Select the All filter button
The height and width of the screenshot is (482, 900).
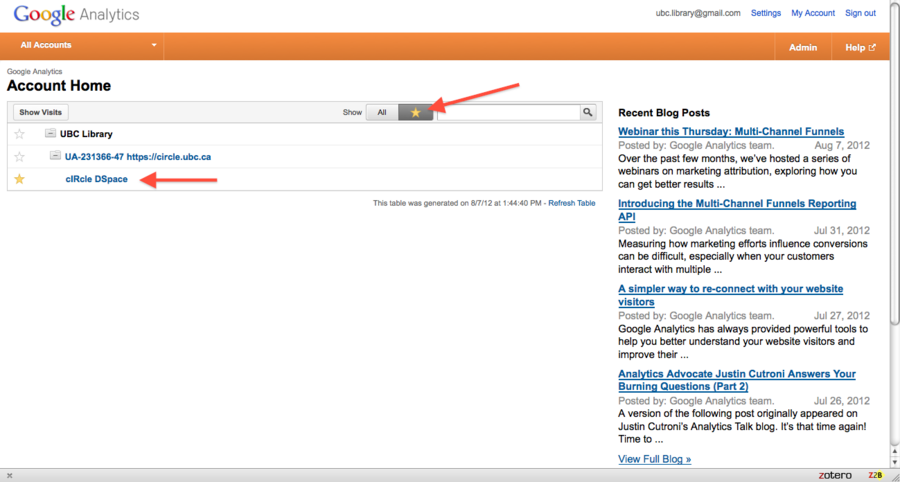381,112
